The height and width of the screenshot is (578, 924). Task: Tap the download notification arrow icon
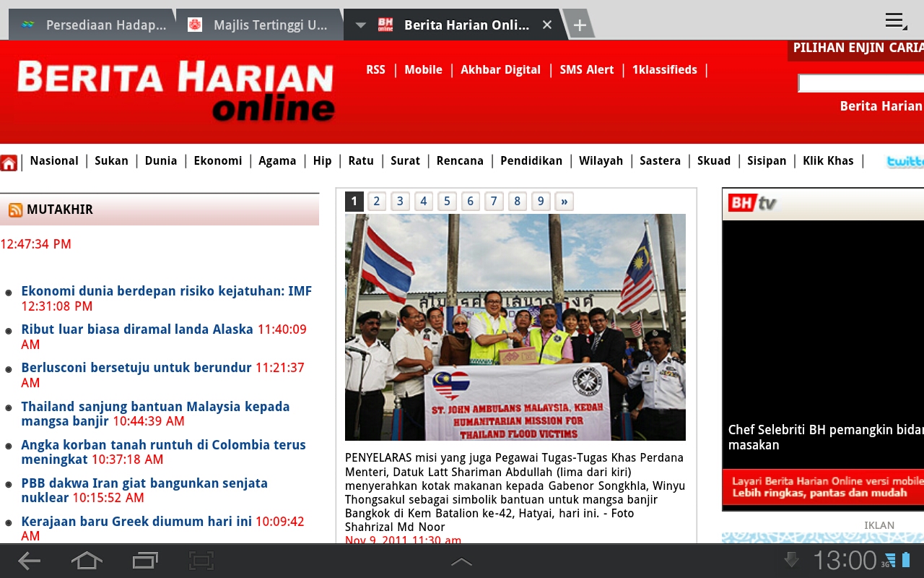[791, 560]
